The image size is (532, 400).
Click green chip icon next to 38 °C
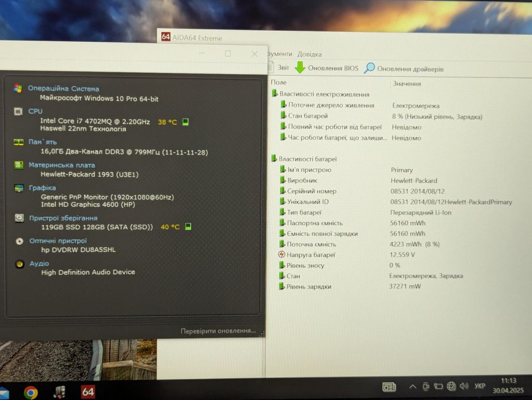(x=185, y=122)
